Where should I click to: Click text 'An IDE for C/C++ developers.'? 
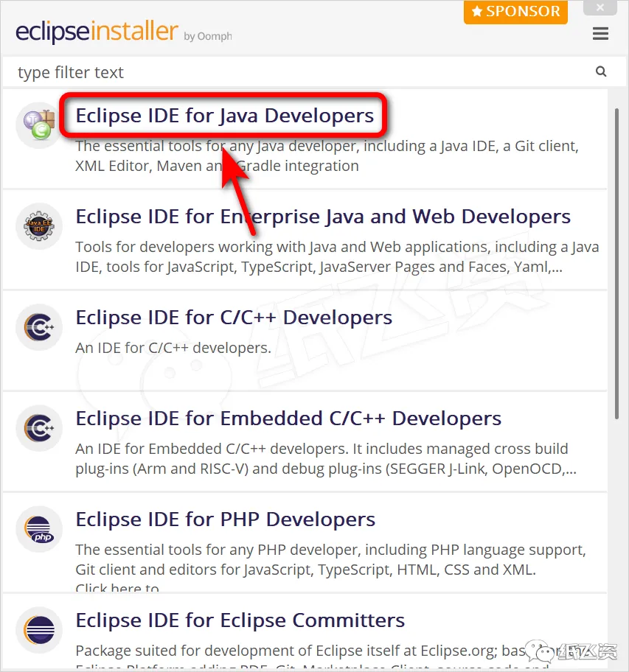click(173, 348)
